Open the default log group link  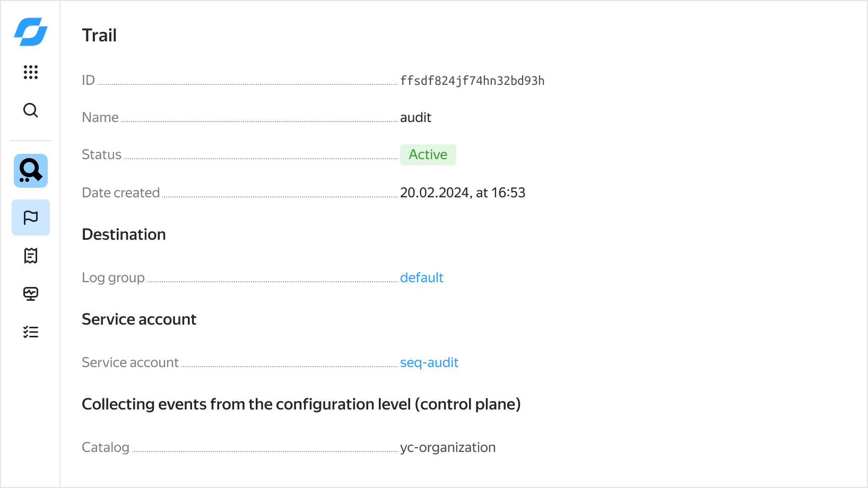tap(421, 277)
